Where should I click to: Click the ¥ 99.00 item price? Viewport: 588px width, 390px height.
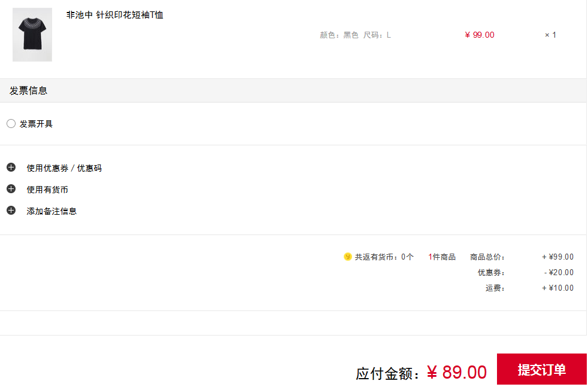[x=479, y=35]
